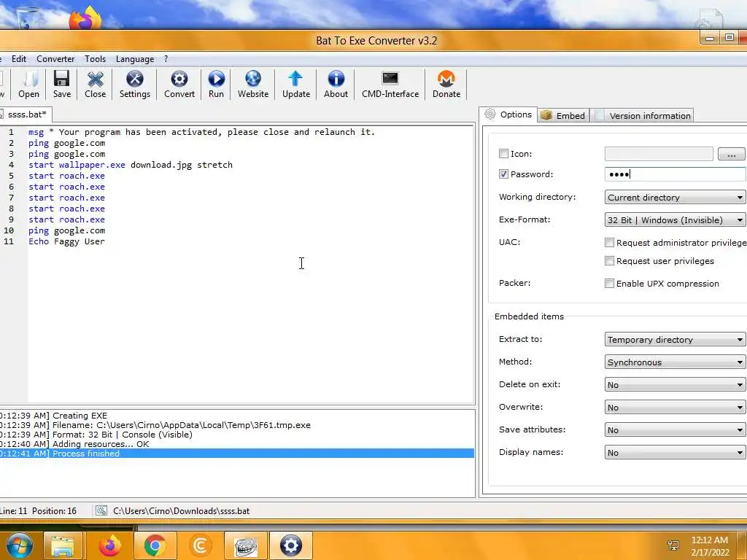Image resolution: width=747 pixels, height=560 pixels.
Task: Enable UPX compression checkbox
Action: tap(609, 284)
